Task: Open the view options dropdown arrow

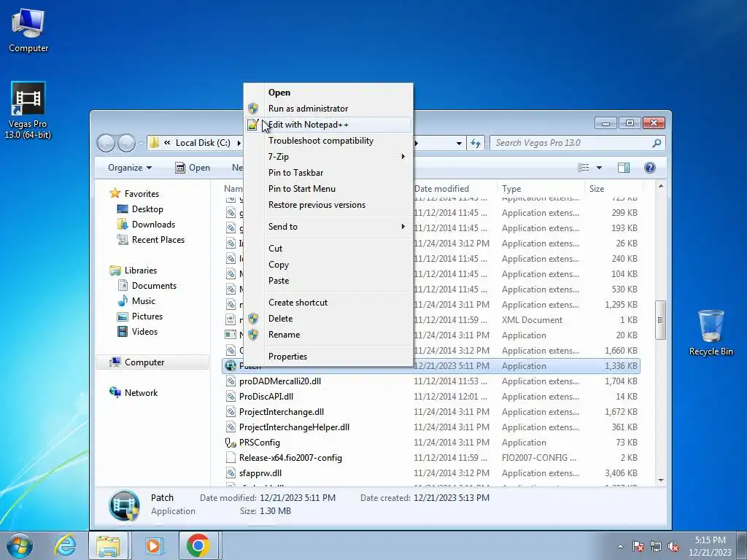Action: point(600,168)
